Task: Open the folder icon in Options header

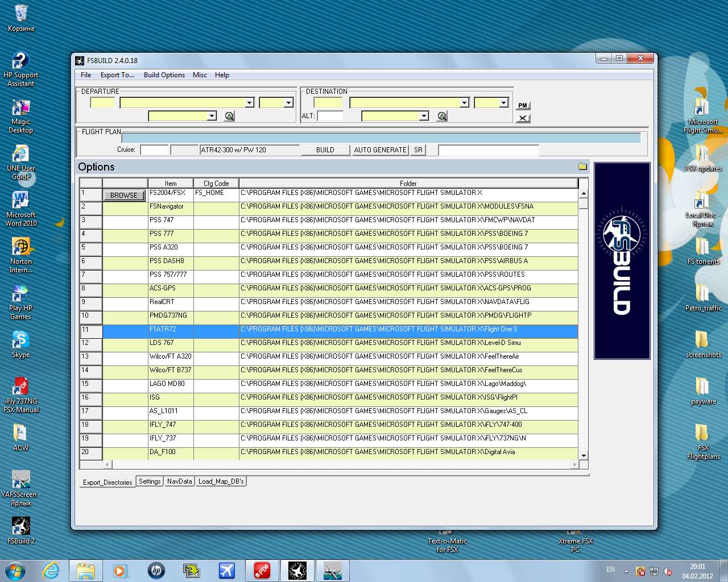Action: [x=582, y=167]
